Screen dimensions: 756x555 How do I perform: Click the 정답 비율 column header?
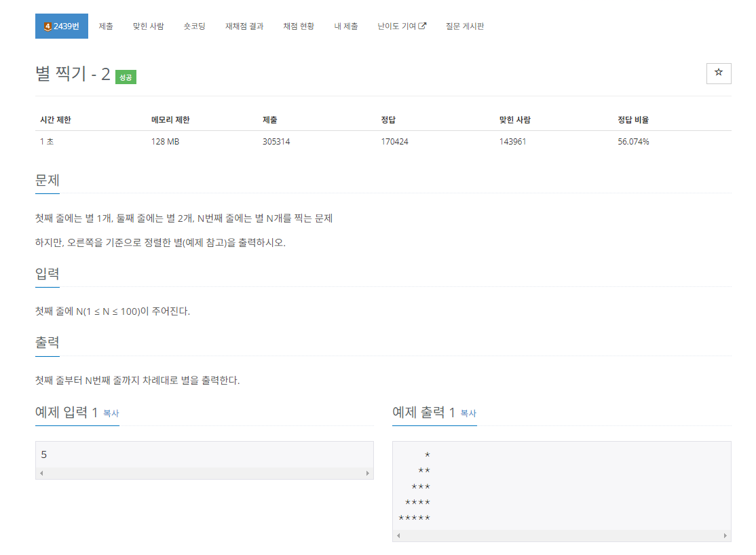[x=633, y=119]
